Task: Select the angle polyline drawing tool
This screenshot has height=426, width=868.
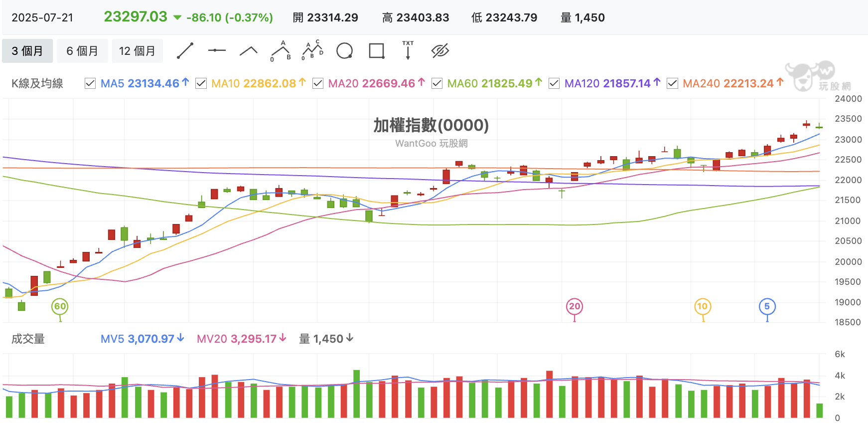Action: click(x=249, y=50)
